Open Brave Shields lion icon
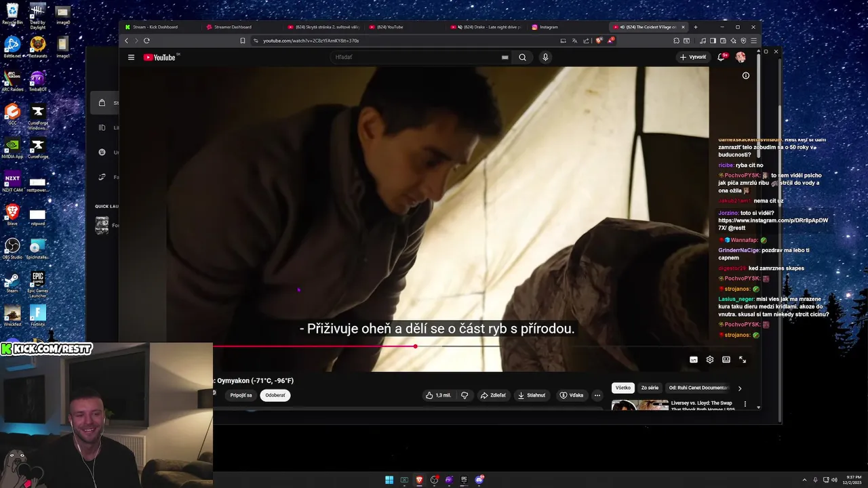868x488 pixels. click(x=599, y=41)
